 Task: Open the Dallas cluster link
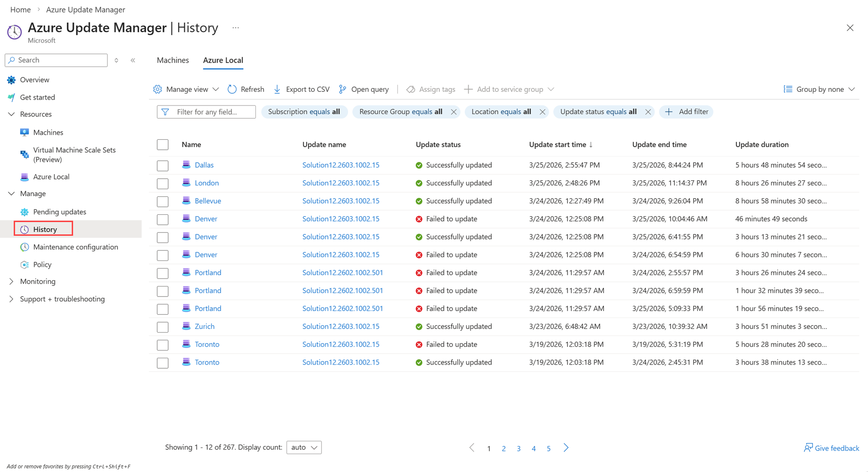pos(204,165)
